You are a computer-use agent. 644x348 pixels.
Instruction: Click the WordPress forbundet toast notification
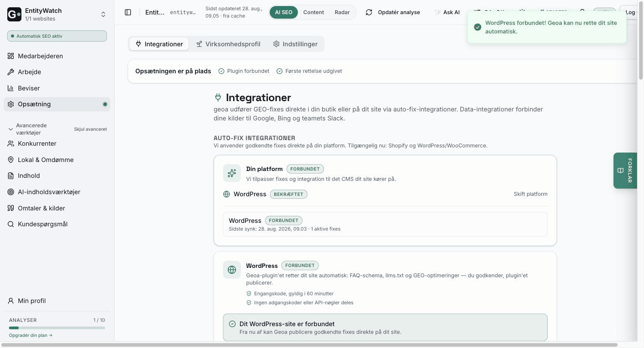tap(547, 27)
